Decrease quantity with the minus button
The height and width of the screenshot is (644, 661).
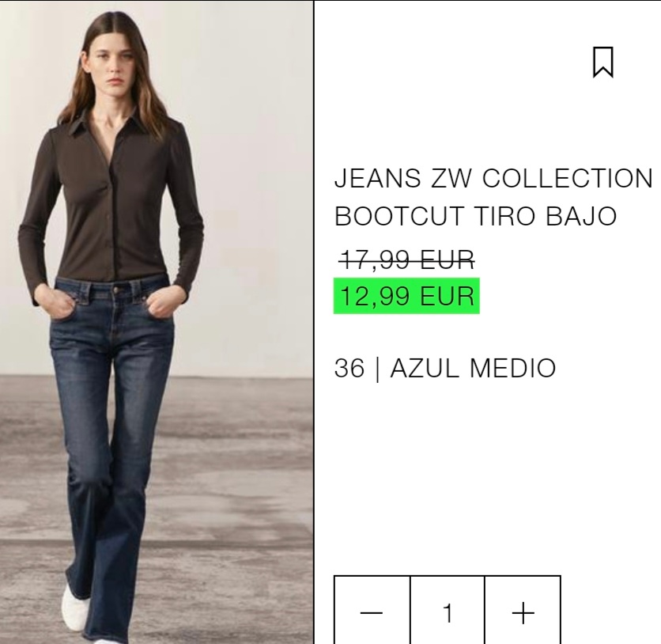(x=372, y=611)
